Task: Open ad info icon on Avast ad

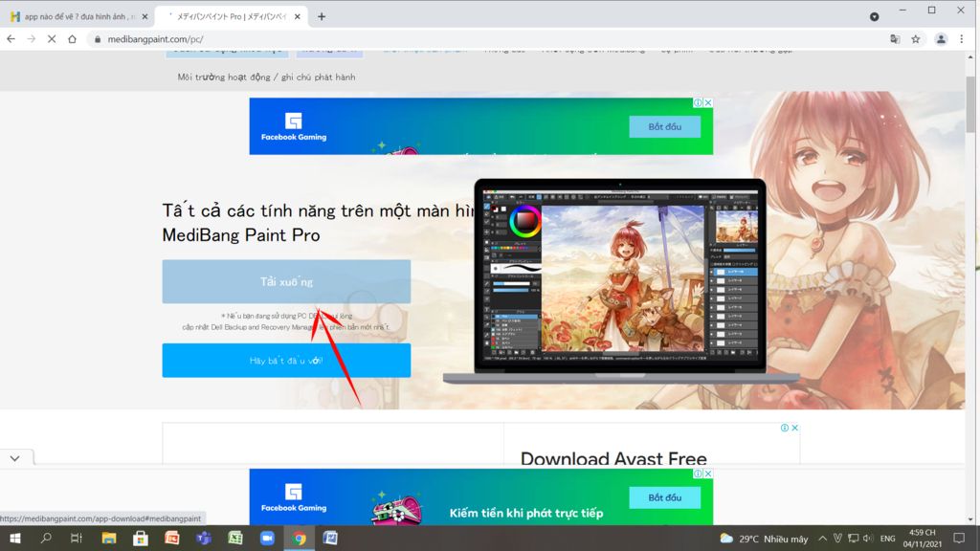Action: 785,428
